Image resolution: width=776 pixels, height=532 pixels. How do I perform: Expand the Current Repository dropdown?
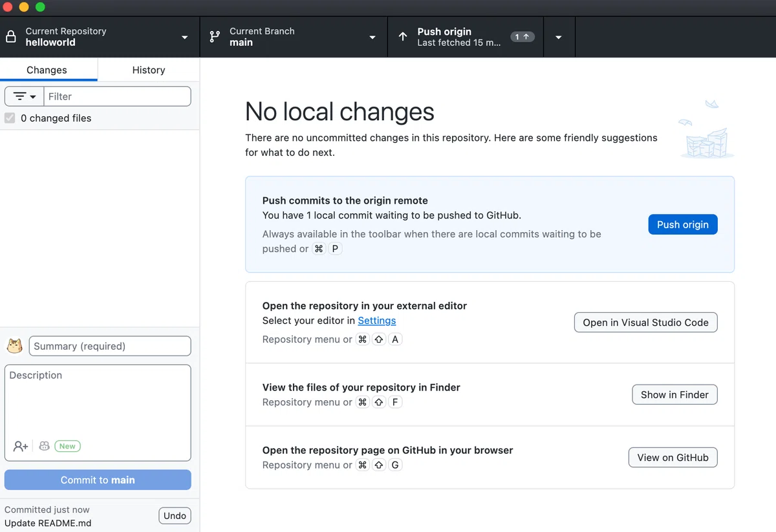tap(184, 37)
